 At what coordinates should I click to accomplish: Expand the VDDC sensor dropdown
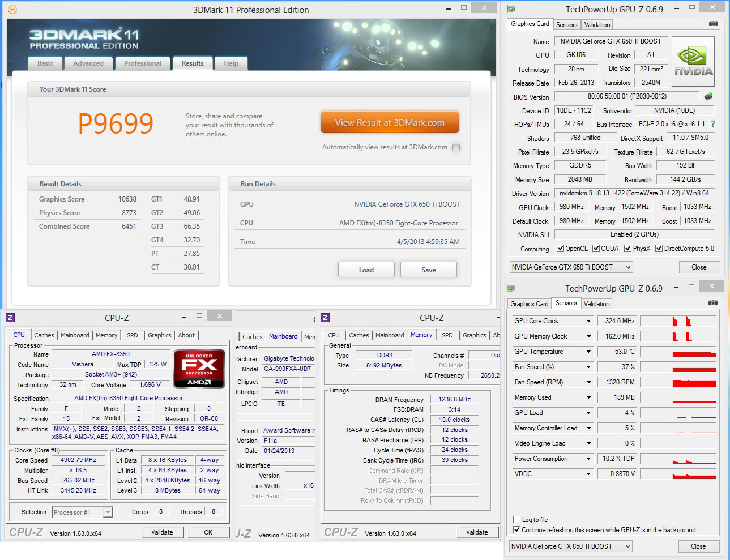click(x=588, y=474)
